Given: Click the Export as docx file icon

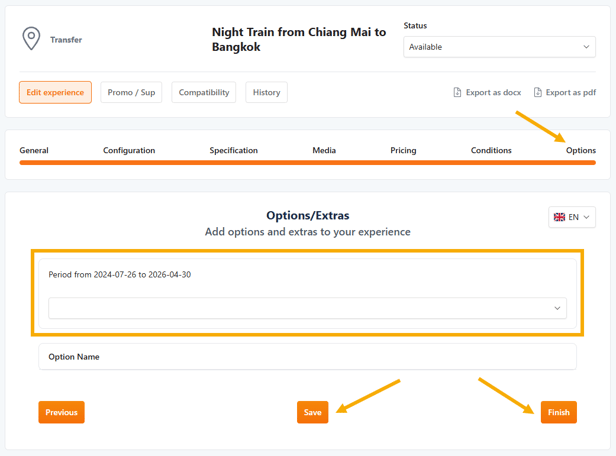Looking at the screenshot, I should point(458,93).
